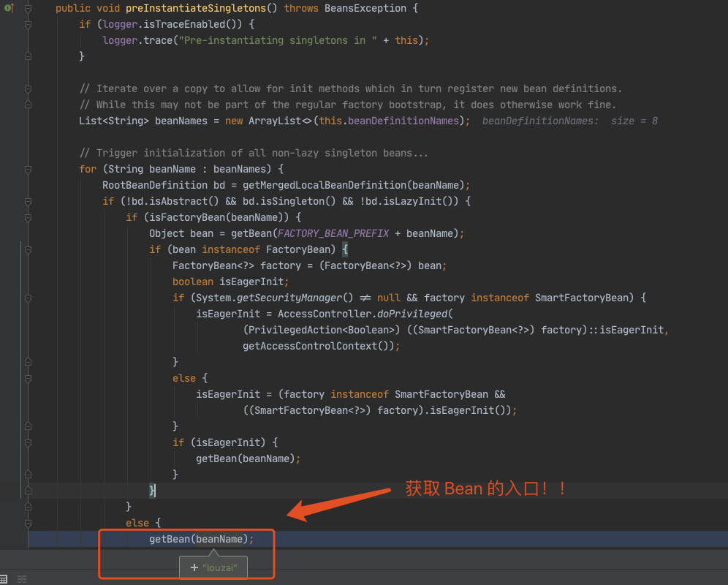Click RootBeanDefinition type name

[155, 185]
